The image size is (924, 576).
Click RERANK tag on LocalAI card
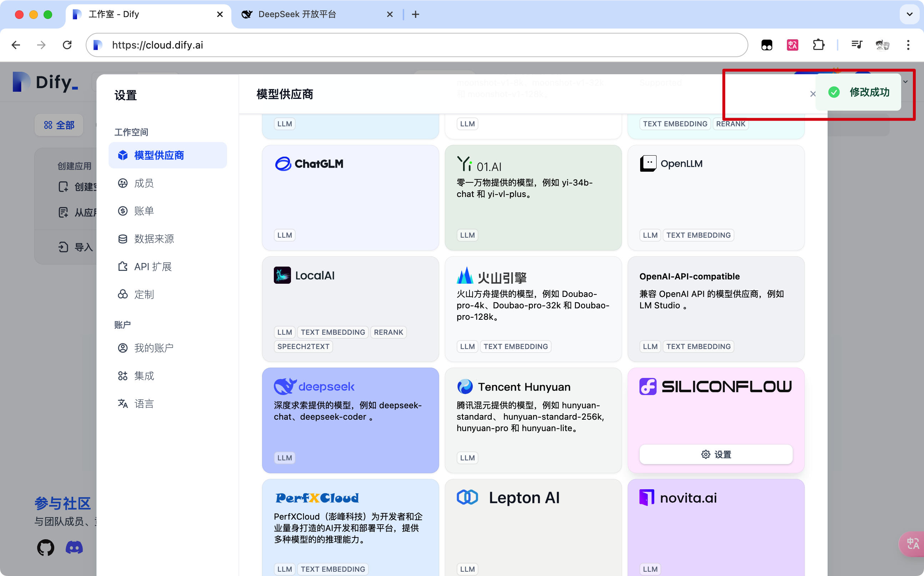tap(388, 332)
